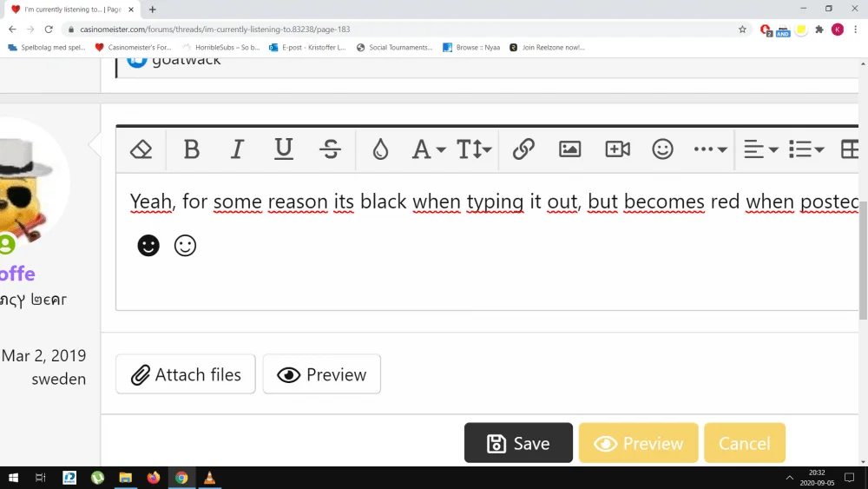Screen dimensions: 868x489
Task: Open HorribleSubs bookmark
Action: [x=221, y=48]
